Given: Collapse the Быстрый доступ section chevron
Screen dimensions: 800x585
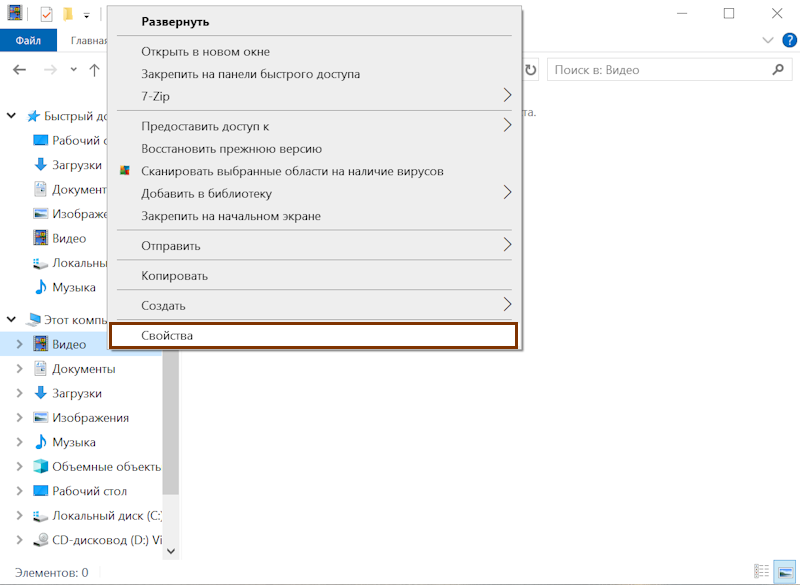Looking at the screenshot, I should (x=12, y=116).
